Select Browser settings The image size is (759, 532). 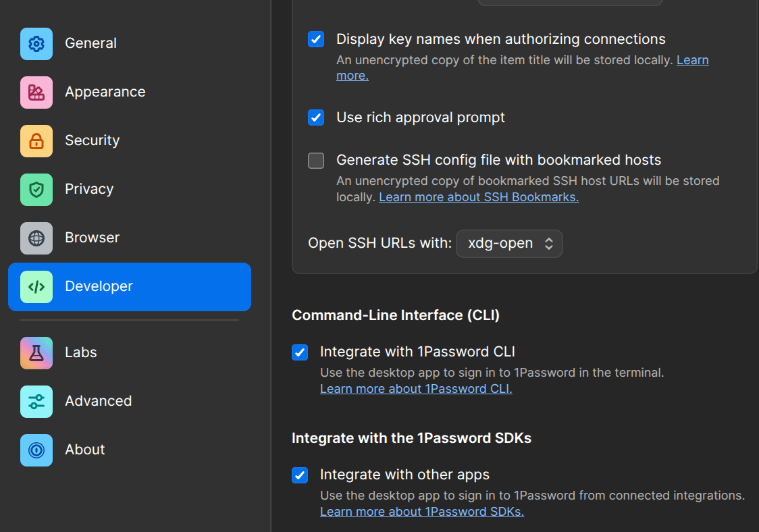tap(130, 238)
